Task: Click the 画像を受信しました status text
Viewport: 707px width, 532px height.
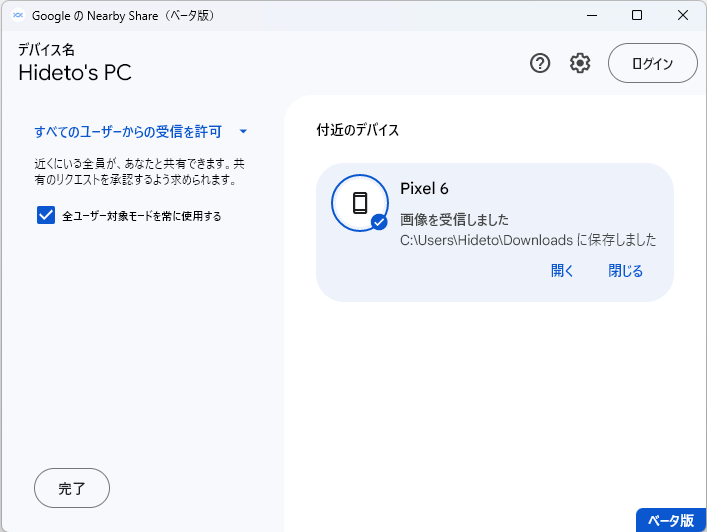Action: 454,220
